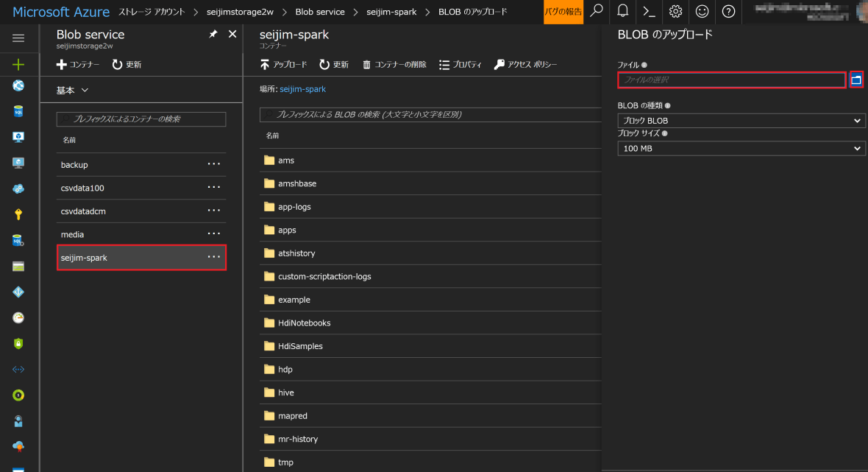
Task: Click the アップロード toolbar button
Action: (x=284, y=65)
